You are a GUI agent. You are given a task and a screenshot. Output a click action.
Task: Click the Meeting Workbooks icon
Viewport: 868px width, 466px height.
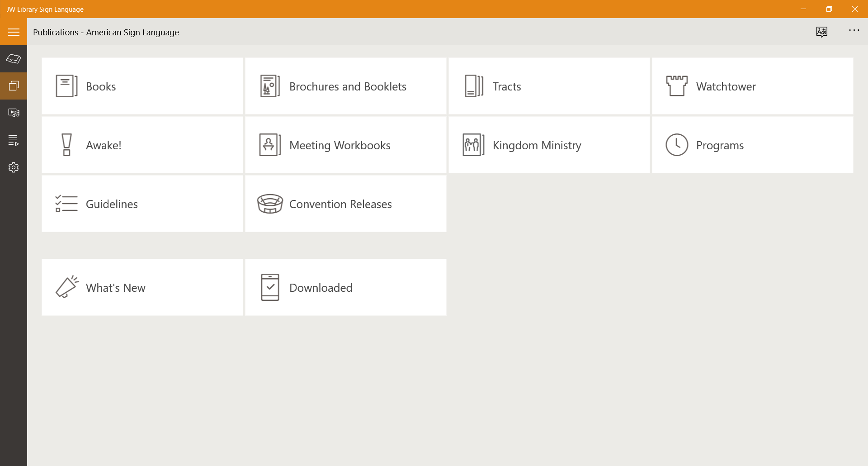[x=270, y=145]
